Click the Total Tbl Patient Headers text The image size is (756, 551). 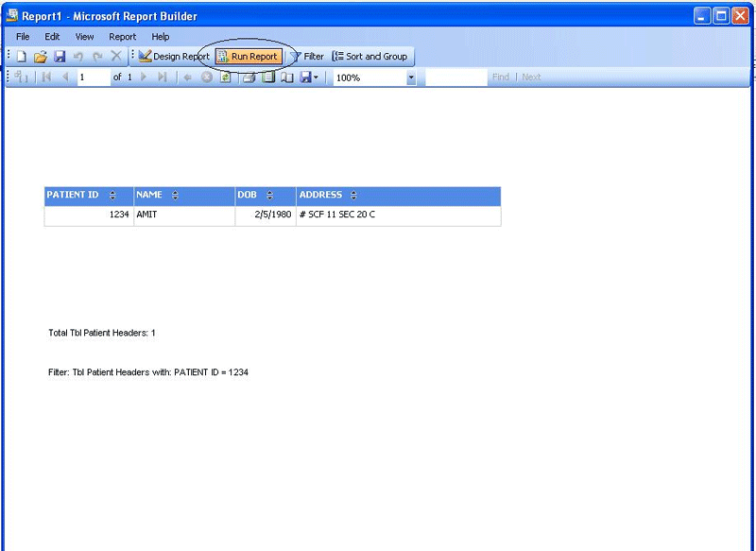point(102,333)
